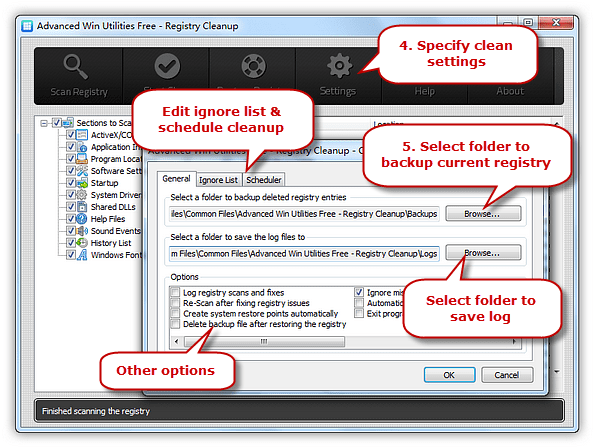Select the Sound Events tree item

click(116, 231)
